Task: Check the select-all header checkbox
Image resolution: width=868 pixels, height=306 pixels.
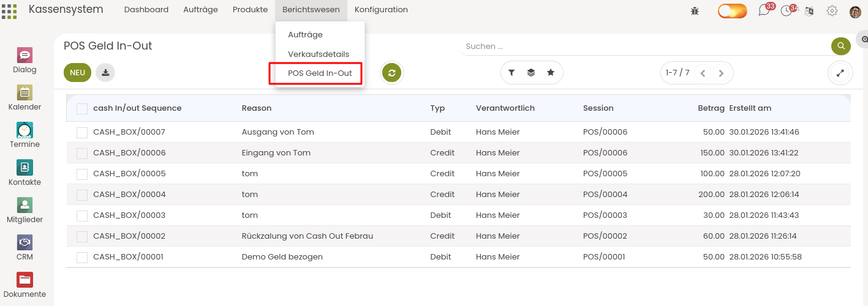Action: tap(82, 109)
